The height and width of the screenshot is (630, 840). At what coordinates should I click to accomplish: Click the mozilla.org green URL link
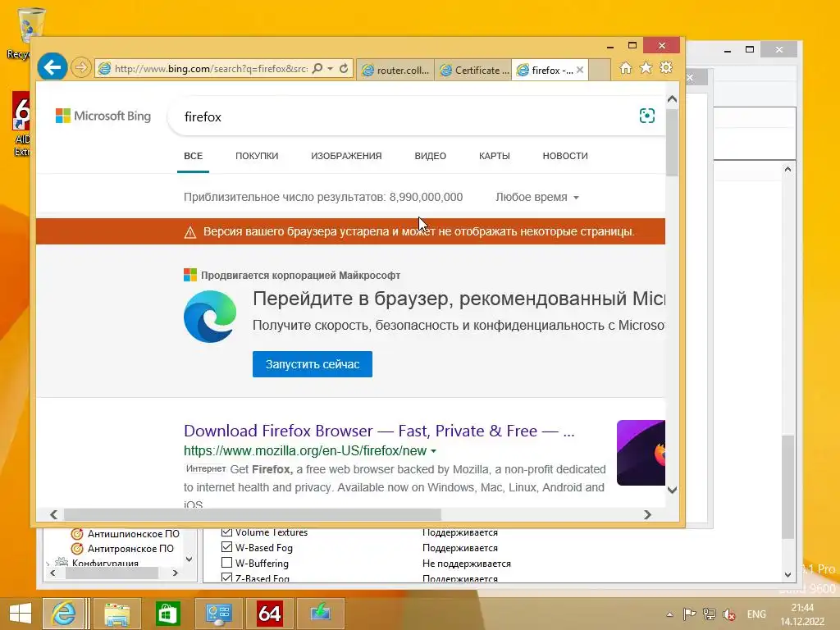(305, 450)
